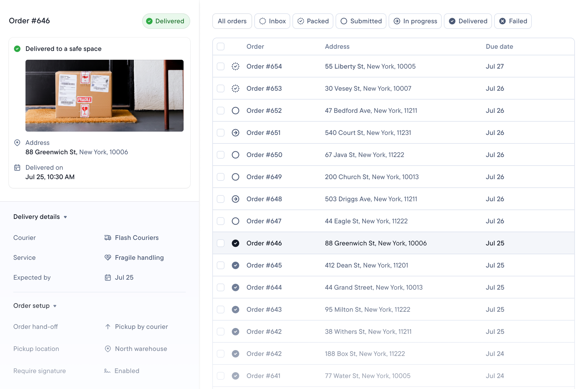This screenshot has height=389, width=588.
Task: Click the up arrow icon next to Pickup by courier
Action: [x=108, y=327]
